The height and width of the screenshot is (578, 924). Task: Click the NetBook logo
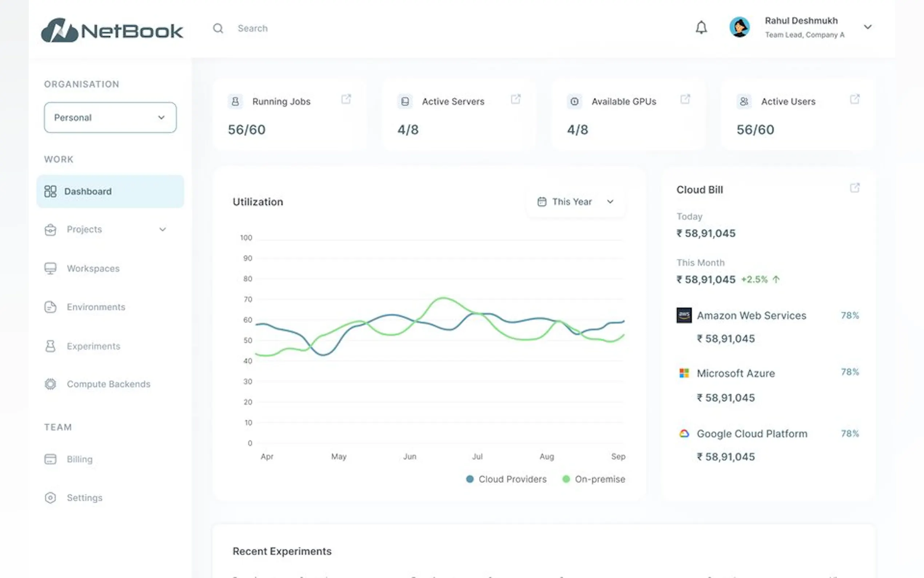112,30
